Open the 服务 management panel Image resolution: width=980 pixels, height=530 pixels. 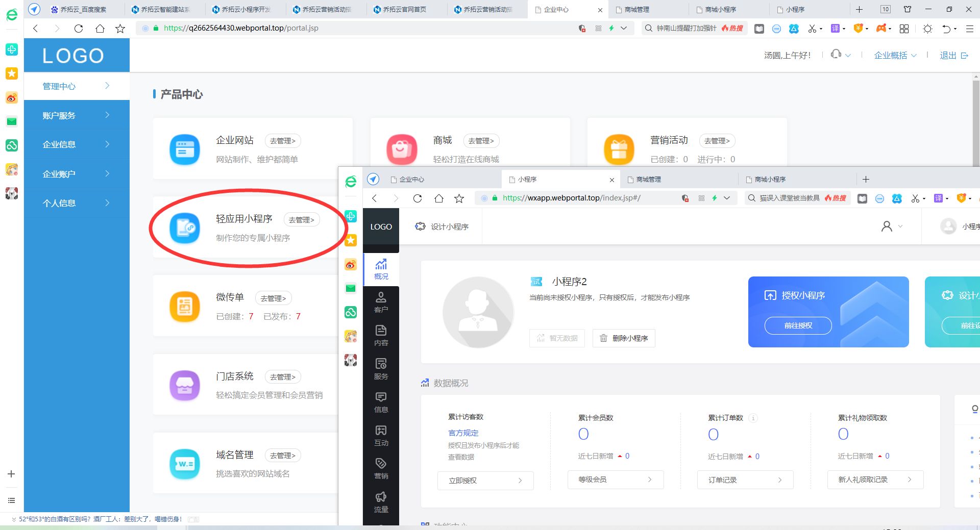(381, 369)
